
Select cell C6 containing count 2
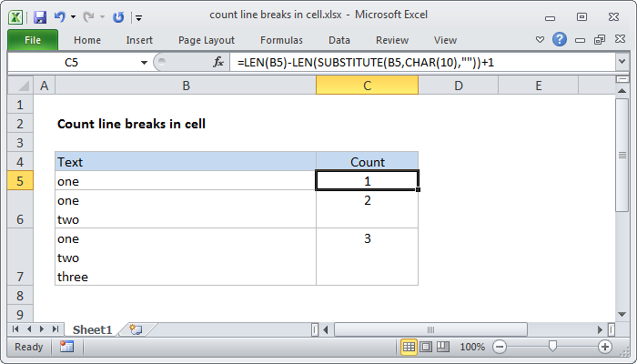click(x=367, y=208)
